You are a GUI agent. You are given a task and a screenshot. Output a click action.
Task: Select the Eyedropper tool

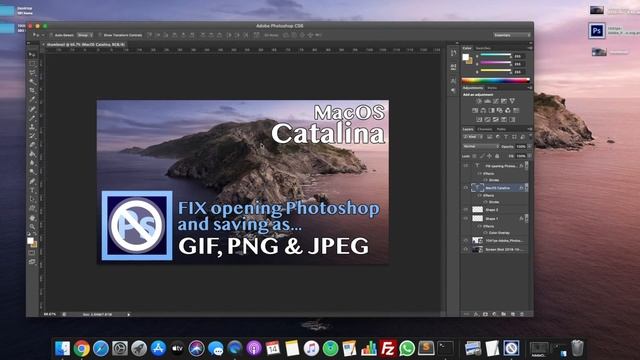32,100
